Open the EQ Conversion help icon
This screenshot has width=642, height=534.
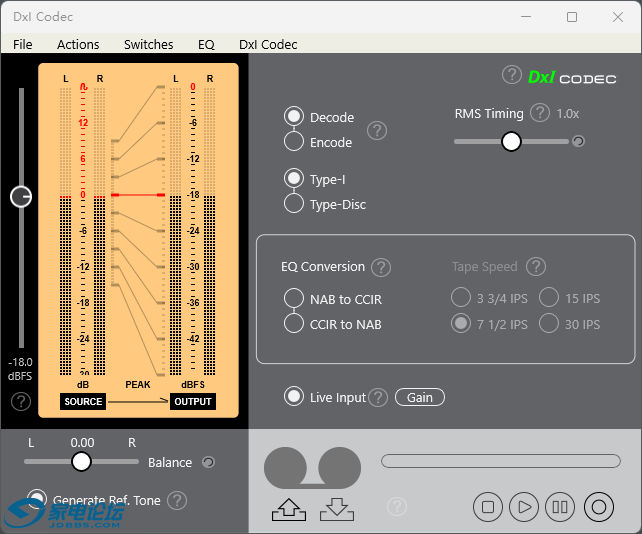click(x=381, y=267)
